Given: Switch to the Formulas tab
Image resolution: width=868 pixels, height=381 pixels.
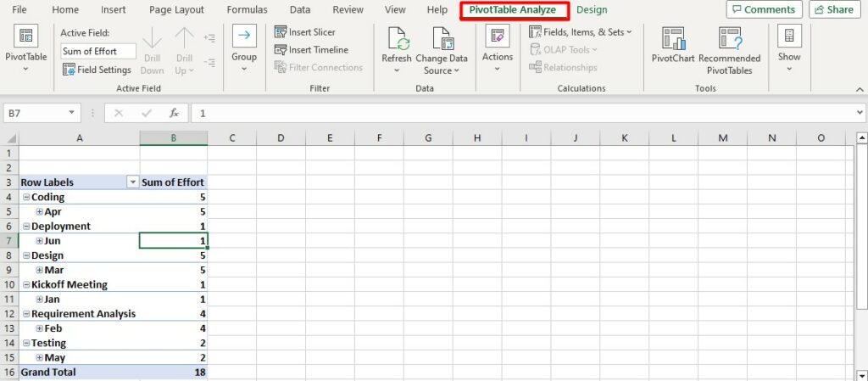Looking at the screenshot, I should click(247, 9).
